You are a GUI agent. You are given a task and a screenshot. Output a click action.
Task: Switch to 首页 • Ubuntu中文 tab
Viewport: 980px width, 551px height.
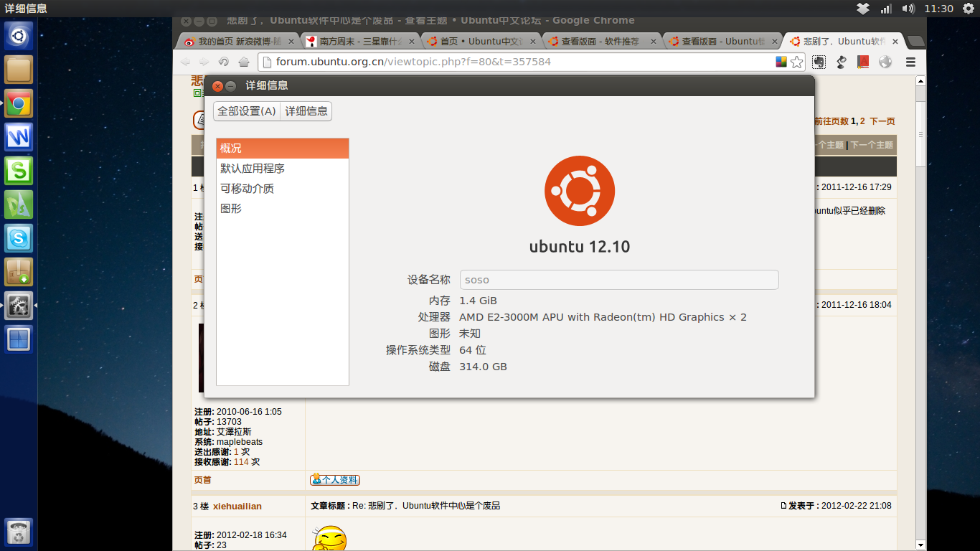479,42
